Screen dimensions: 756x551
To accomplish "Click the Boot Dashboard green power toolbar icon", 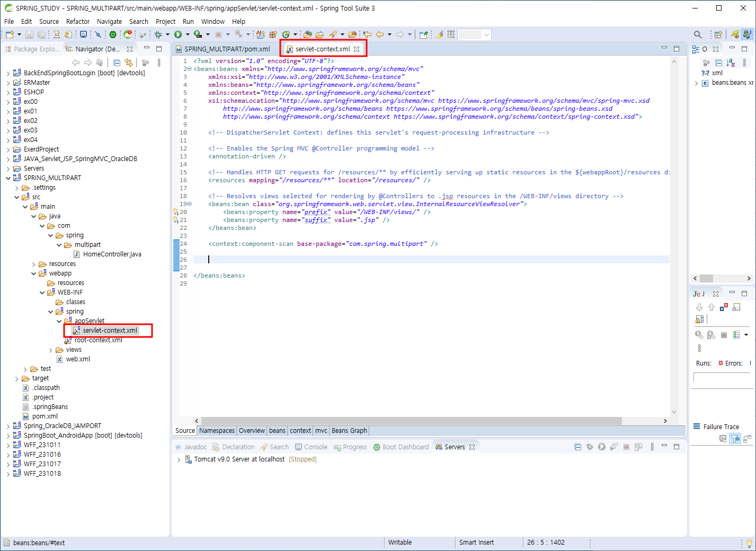I will tap(113, 34).
